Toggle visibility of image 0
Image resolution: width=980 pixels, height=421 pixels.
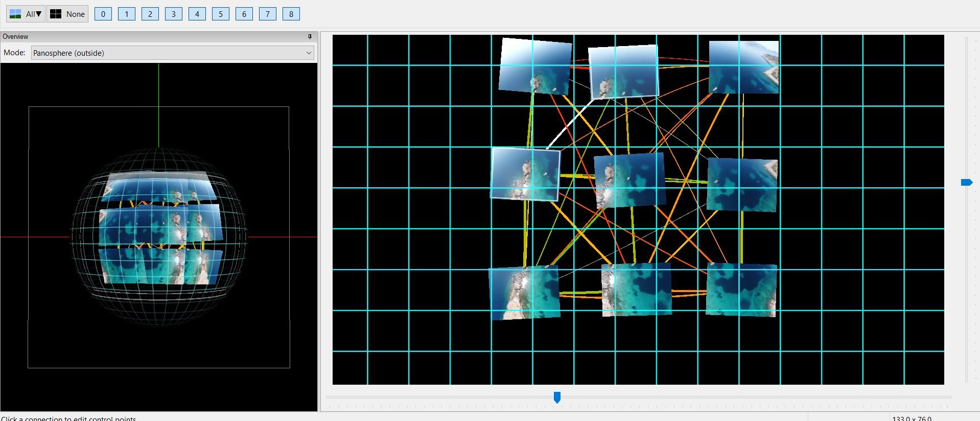103,14
